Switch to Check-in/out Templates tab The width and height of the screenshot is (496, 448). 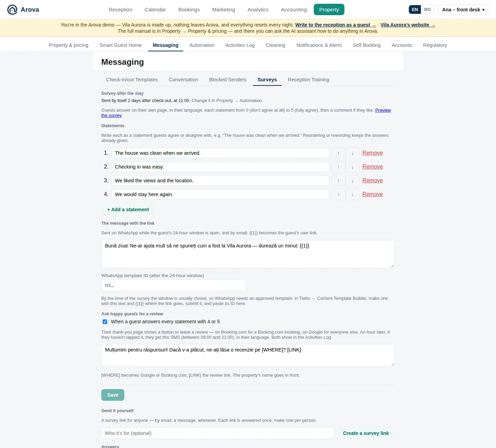(132, 80)
